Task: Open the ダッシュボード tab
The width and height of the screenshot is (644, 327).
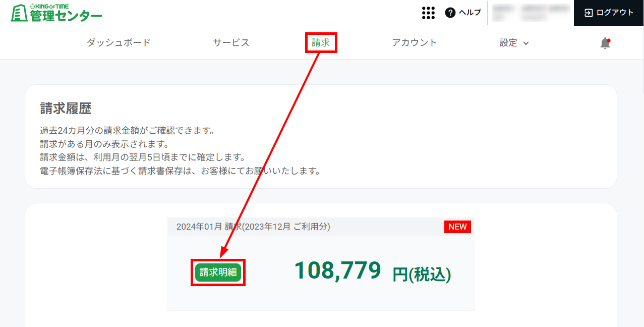Action: pos(119,43)
